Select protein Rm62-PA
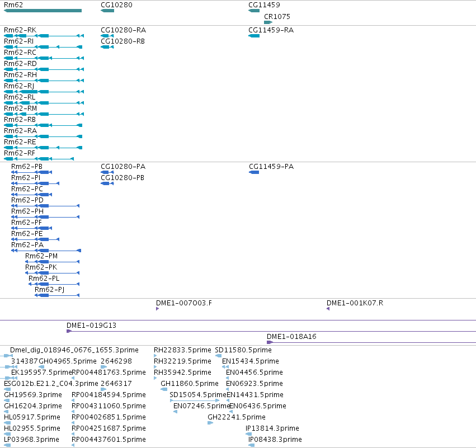This screenshot has height=448, width=476. [x=46, y=251]
